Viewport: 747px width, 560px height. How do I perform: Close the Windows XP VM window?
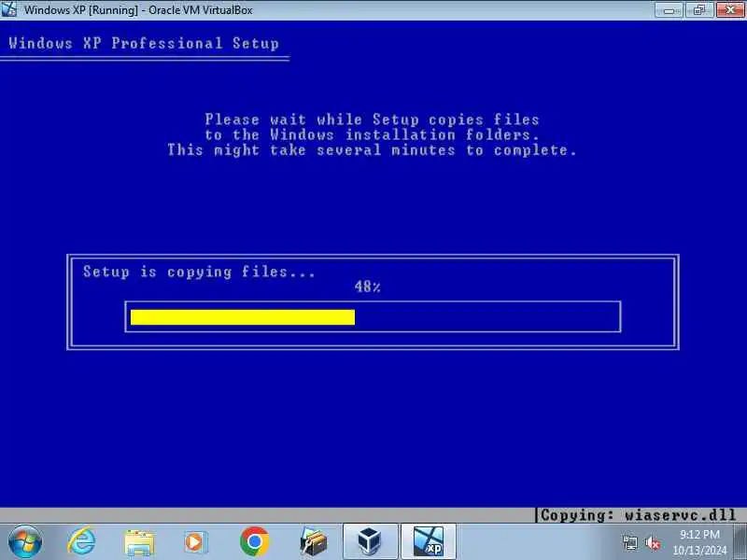coord(730,9)
